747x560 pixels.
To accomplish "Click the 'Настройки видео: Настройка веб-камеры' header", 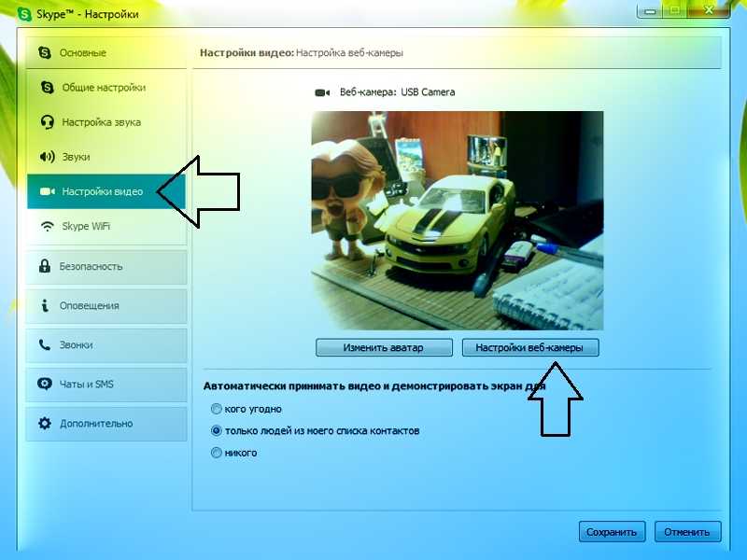I will click(x=301, y=53).
